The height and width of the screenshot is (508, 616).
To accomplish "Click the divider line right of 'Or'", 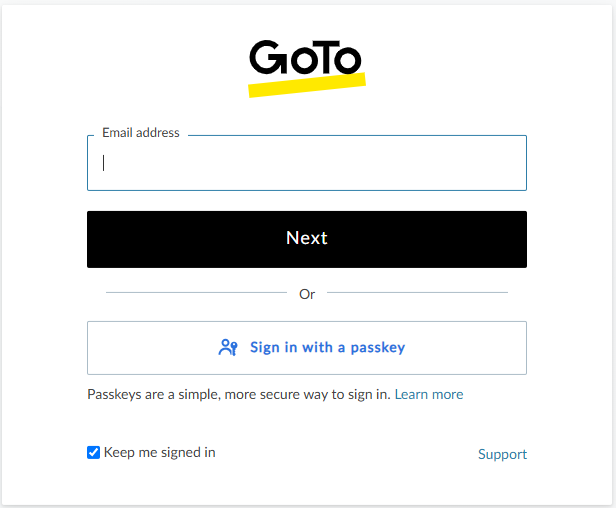I will (417, 292).
